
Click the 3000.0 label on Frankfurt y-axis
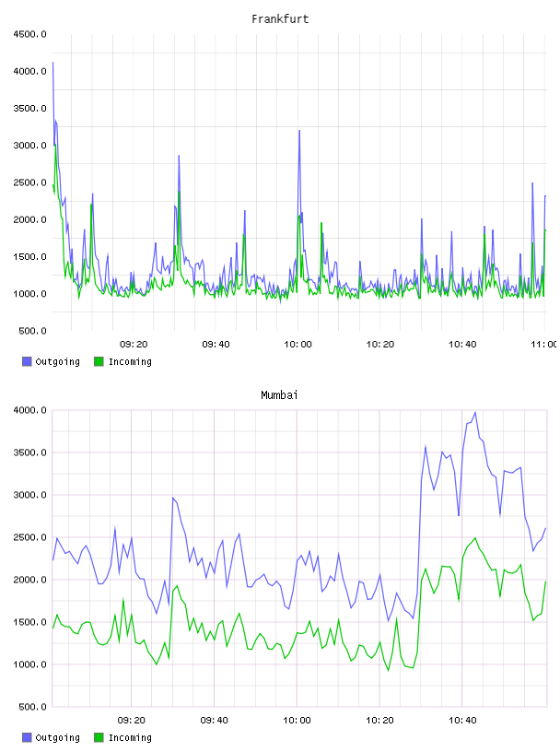(x=29, y=146)
